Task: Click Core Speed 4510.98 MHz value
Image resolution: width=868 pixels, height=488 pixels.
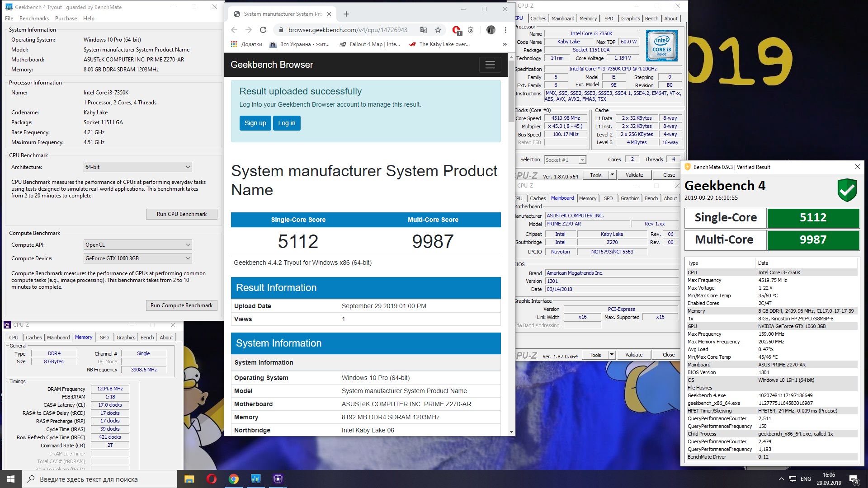Action: point(566,118)
